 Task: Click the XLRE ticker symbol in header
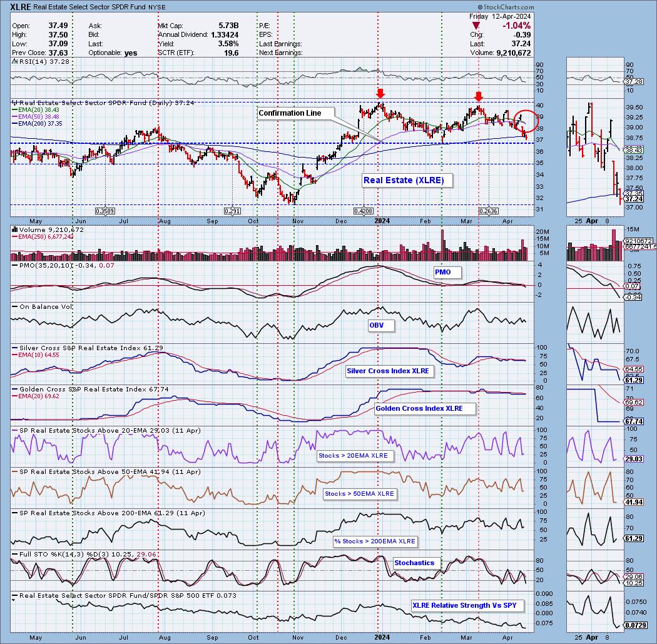21,7
